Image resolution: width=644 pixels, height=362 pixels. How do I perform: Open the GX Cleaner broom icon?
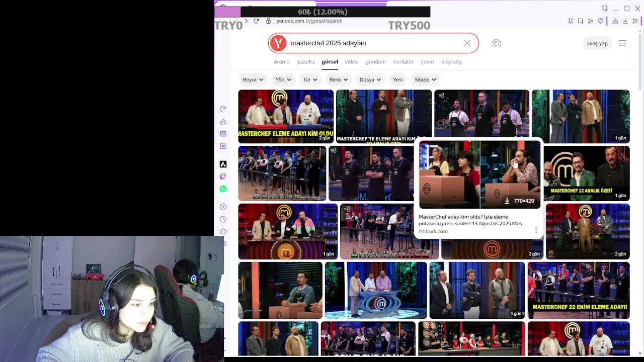[x=223, y=121]
